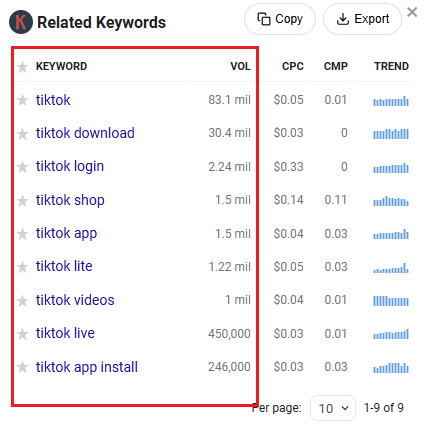Select the 30.4 mil volume value
Viewport: 432px width, 433px height.
(229, 133)
